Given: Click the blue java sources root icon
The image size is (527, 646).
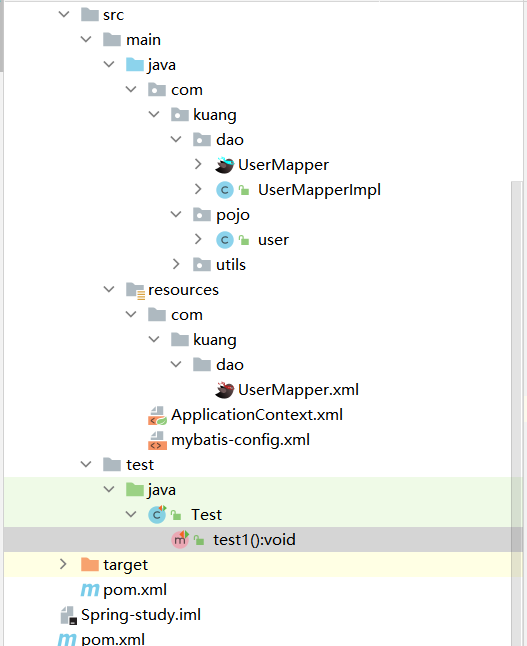Looking at the screenshot, I should [135, 65].
